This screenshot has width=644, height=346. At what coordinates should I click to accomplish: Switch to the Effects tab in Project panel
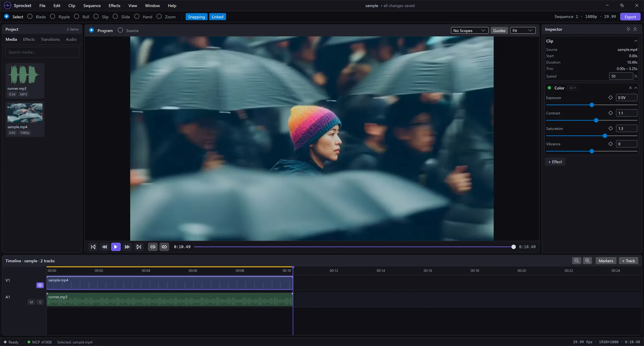[x=29, y=39]
